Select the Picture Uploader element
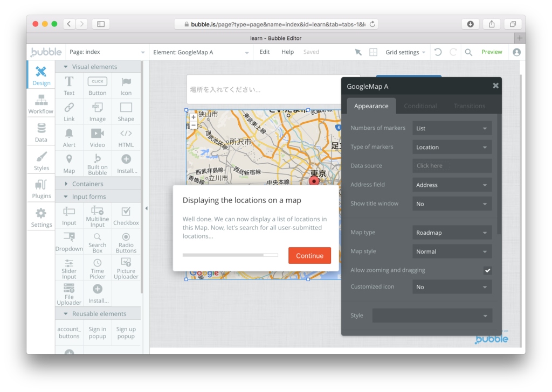552x392 pixels. point(126,268)
